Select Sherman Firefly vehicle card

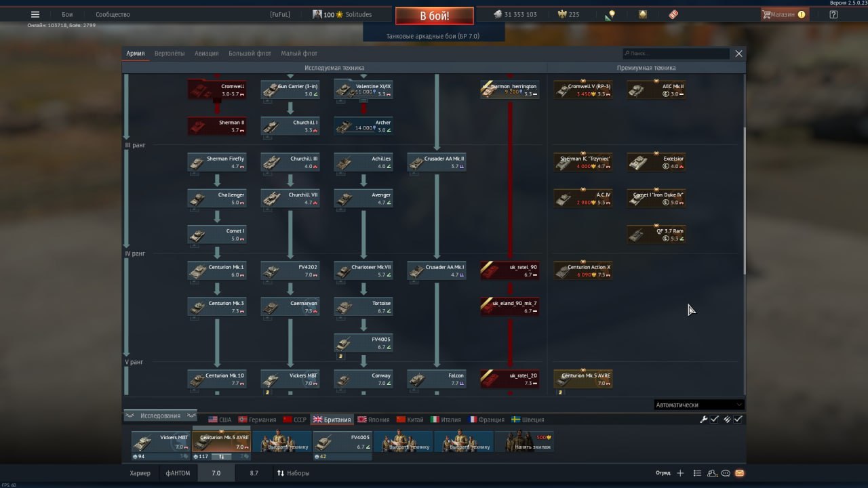(x=217, y=162)
